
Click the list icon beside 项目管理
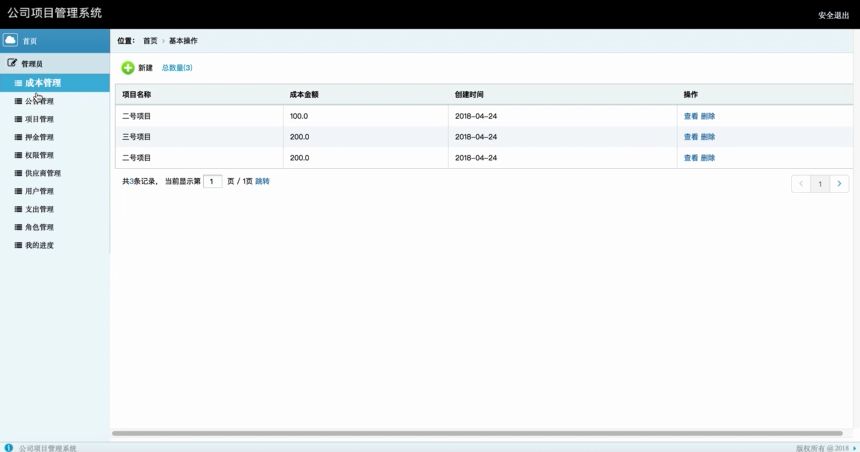[18, 119]
